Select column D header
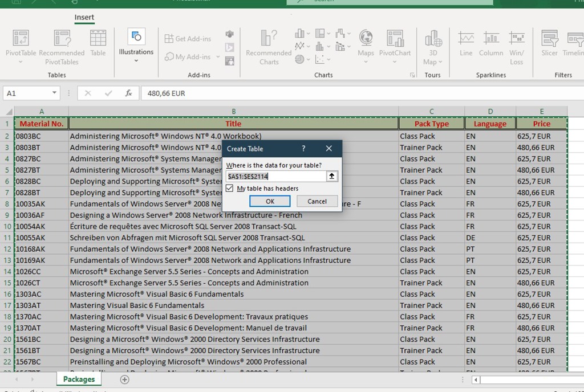The image size is (584, 392). click(x=490, y=112)
